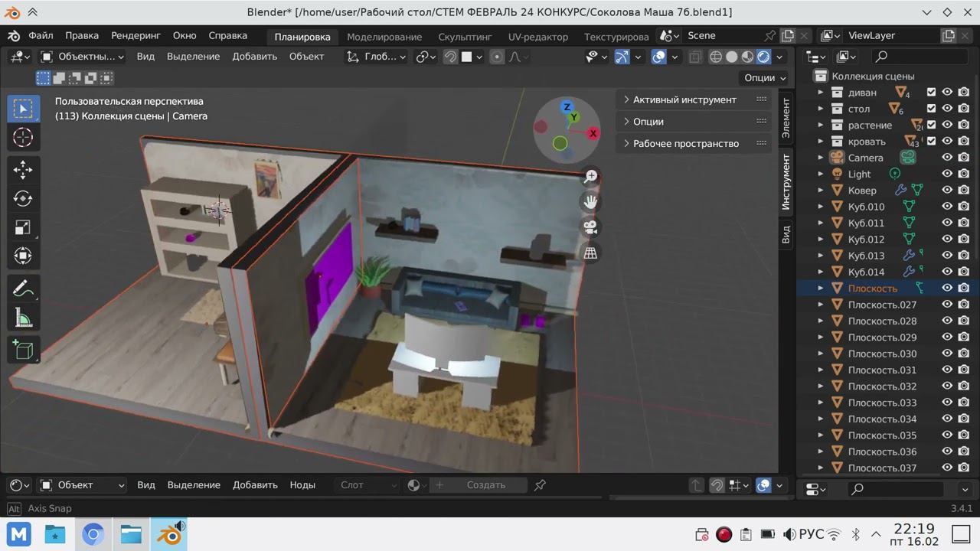Open the Объектный mode dropdown
The width and height of the screenshot is (980, 551).
pyautogui.click(x=81, y=57)
